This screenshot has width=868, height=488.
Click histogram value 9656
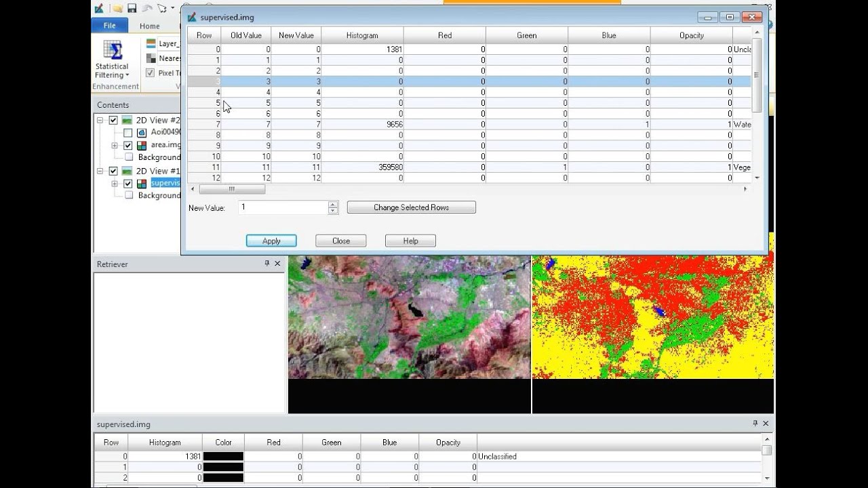[x=394, y=124]
